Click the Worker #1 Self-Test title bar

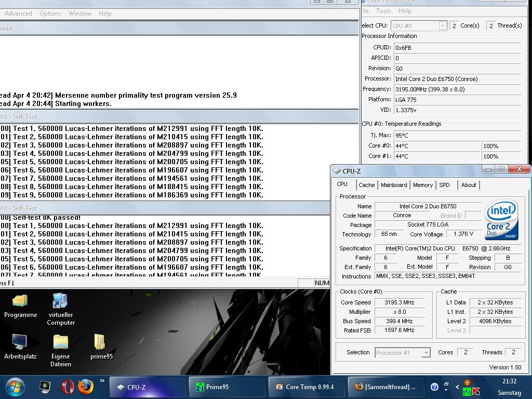pyautogui.click(x=179, y=117)
